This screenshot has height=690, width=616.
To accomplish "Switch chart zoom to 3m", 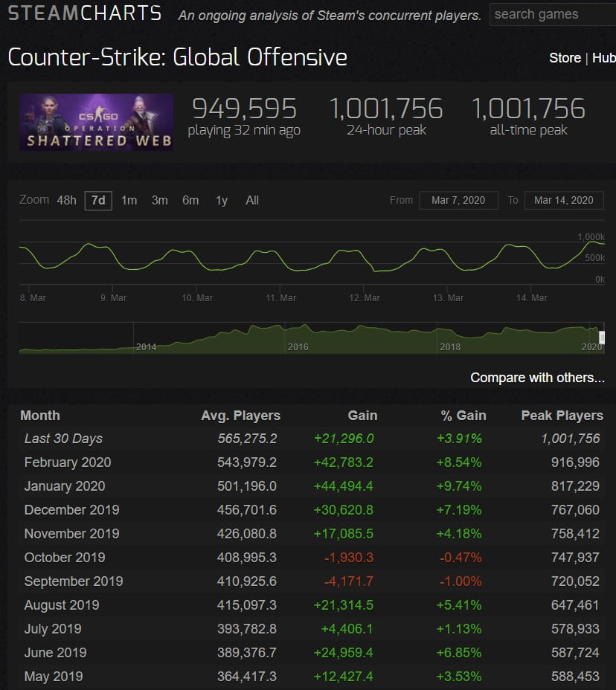I will (x=159, y=201).
